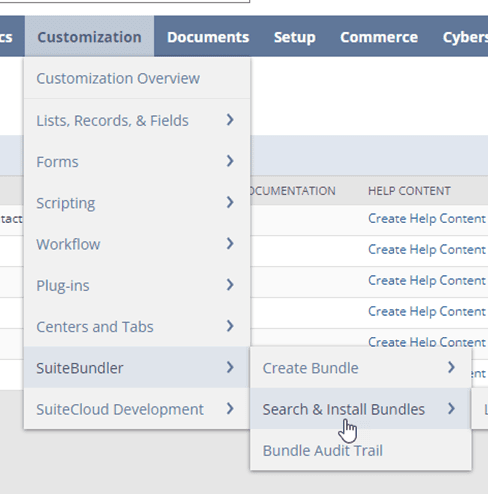
Task: Open the Customization menu tab
Action: 89,37
